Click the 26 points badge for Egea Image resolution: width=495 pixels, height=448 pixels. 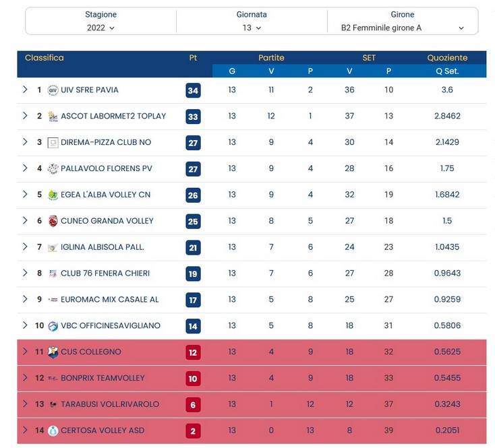193,195
